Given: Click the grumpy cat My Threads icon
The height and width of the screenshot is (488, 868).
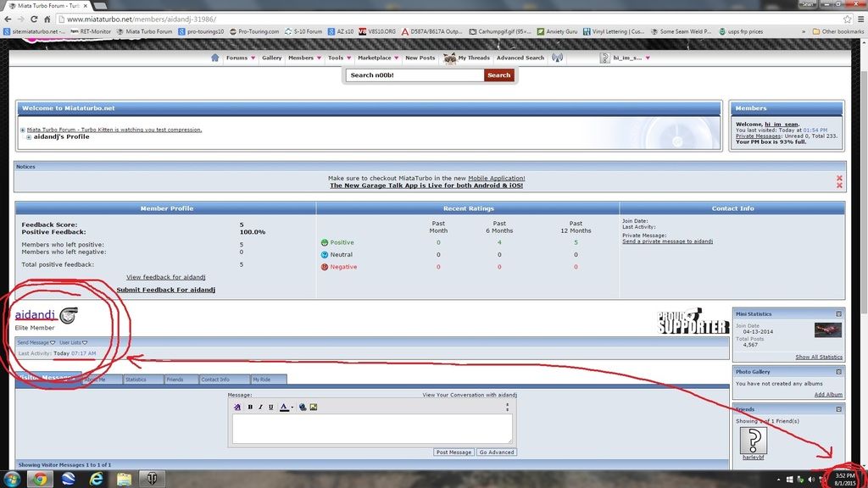Looking at the screenshot, I should (x=450, y=58).
